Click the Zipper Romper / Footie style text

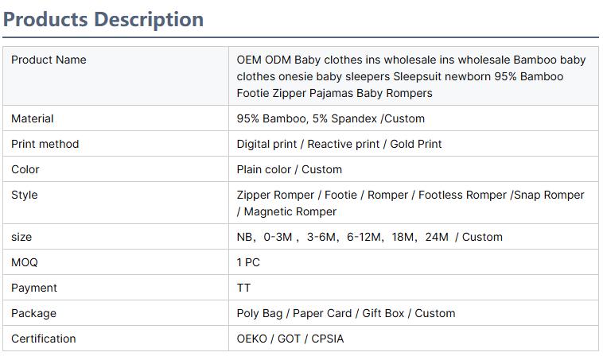pos(410,203)
